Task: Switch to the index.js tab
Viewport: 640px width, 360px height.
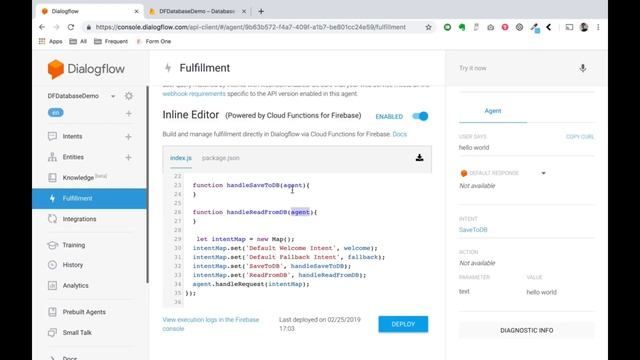Action: coord(181,158)
